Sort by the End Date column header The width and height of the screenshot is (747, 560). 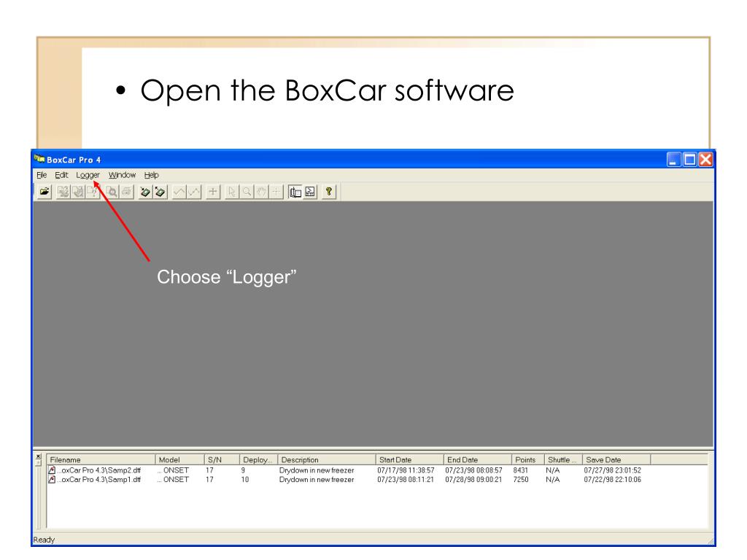tap(478, 460)
